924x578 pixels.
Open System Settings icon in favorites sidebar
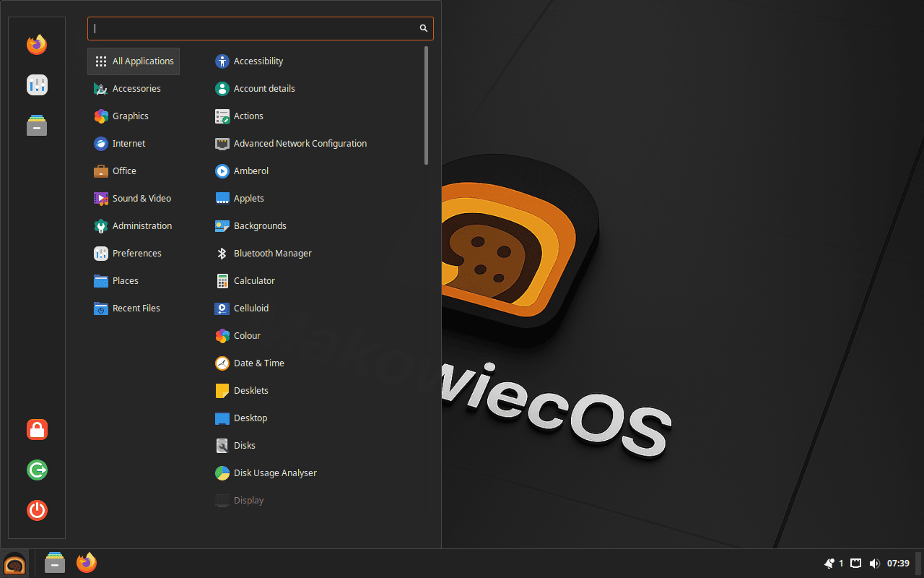[x=37, y=85]
